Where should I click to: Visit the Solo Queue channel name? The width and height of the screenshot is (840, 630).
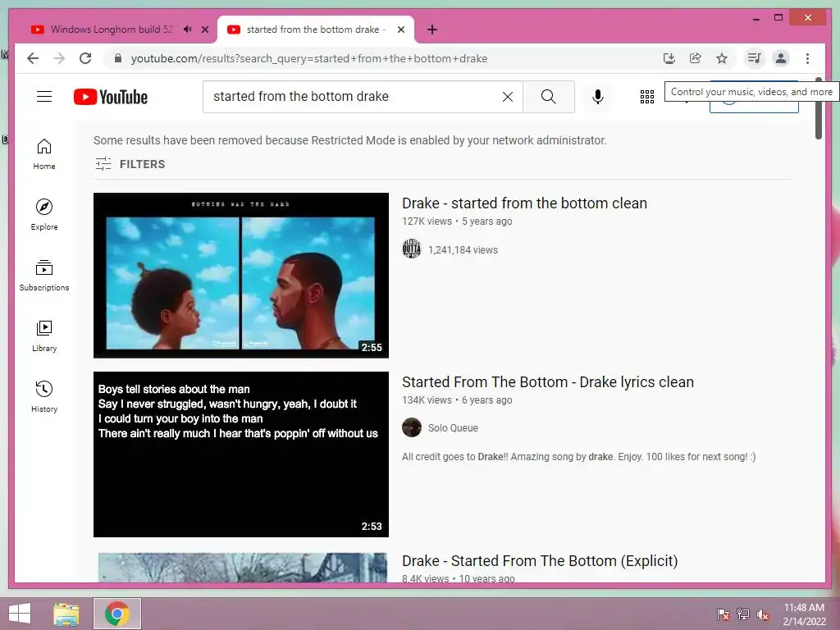(x=453, y=428)
